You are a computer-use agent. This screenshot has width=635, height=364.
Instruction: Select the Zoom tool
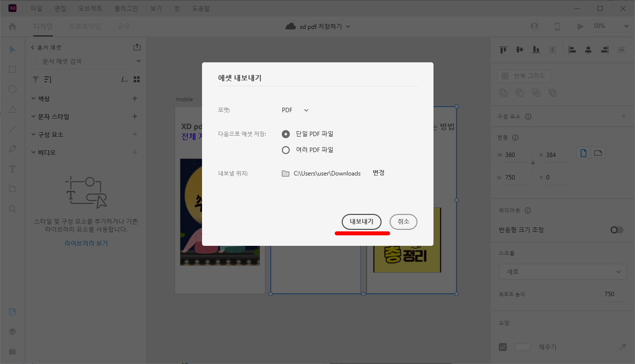coord(12,208)
